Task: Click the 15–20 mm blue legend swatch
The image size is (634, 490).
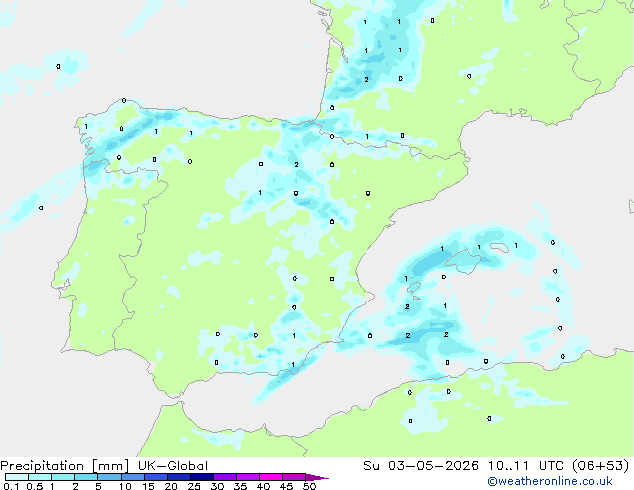Action: point(155,477)
